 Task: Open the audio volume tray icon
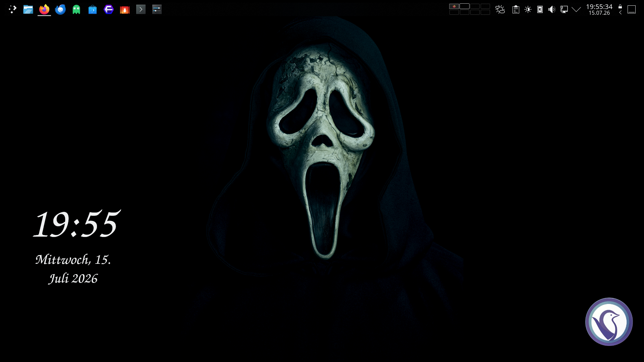pos(552,9)
